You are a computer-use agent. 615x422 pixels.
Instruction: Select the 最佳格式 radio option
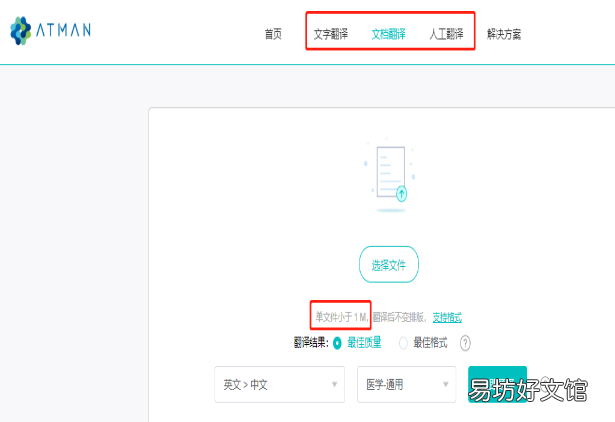tap(403, 343)
